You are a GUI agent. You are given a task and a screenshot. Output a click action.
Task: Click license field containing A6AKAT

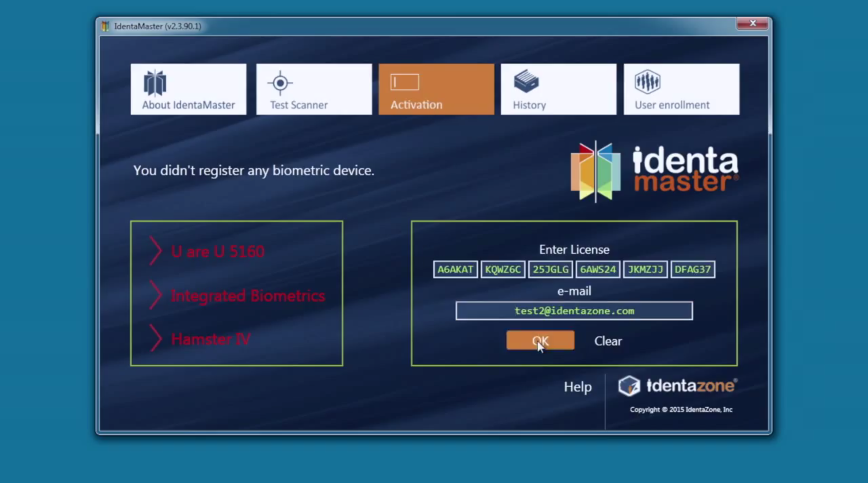pyautogui.click(x=455, y=269)
